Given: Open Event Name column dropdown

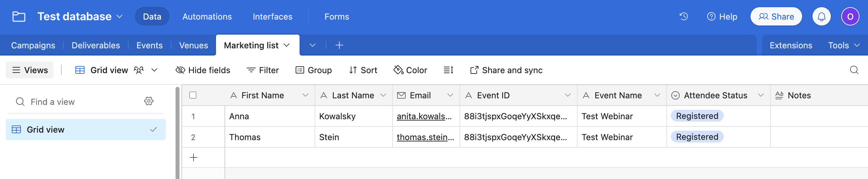Looking at the screenshot, I should tap(657, 95).
